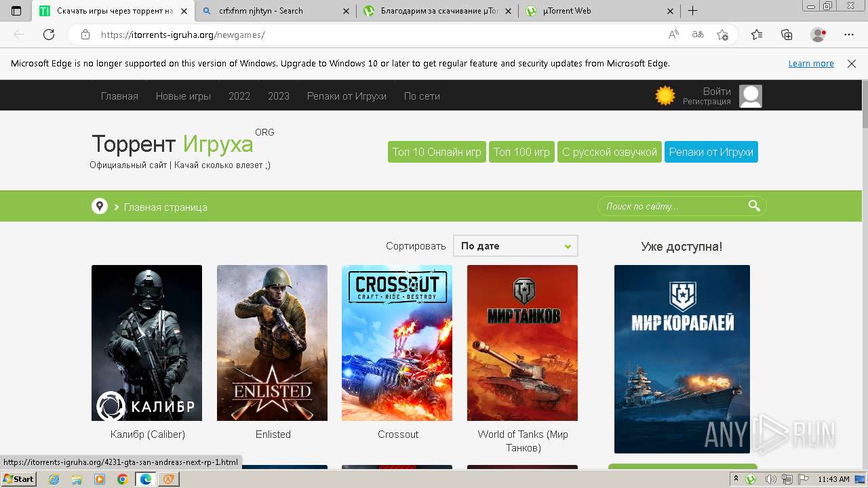Image resolution: width=868 pixels, height=488 pixels.
Task: Click the Топ 10 Онлайн игр button
Action: coord(437,152)
